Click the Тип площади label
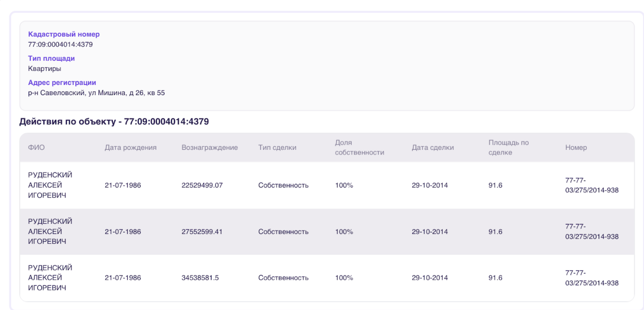This screenshot has height=310, width=644. tap(51, 58)
